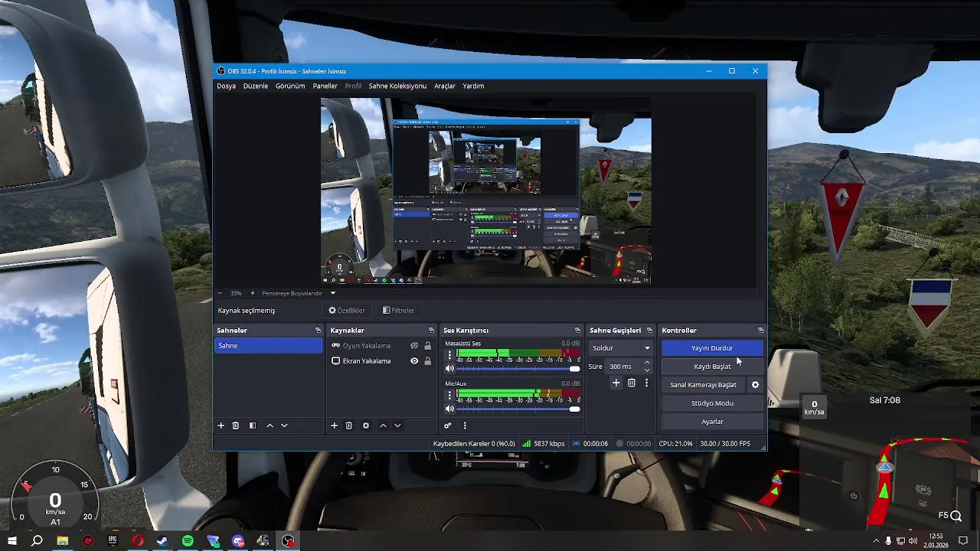This screenshot has height=551, width=980.
Task: Open Masaüstü Ses options dots
Action: pos(449,356)
